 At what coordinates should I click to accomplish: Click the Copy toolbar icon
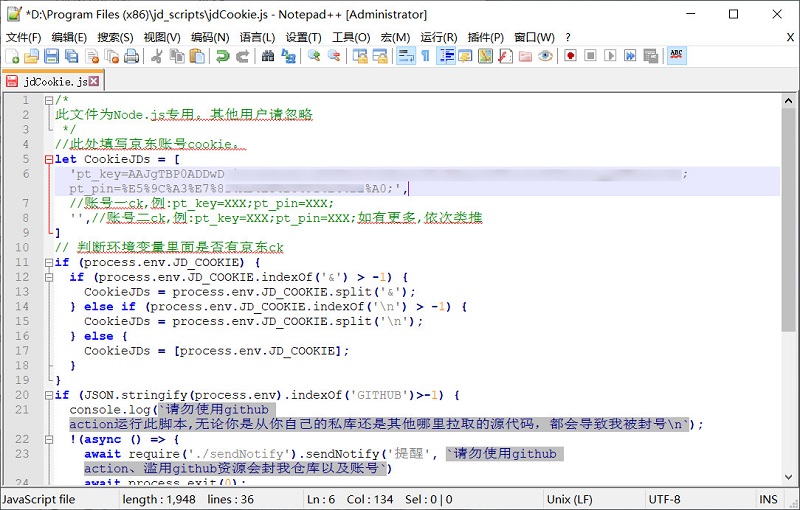(x=177, y=56)
